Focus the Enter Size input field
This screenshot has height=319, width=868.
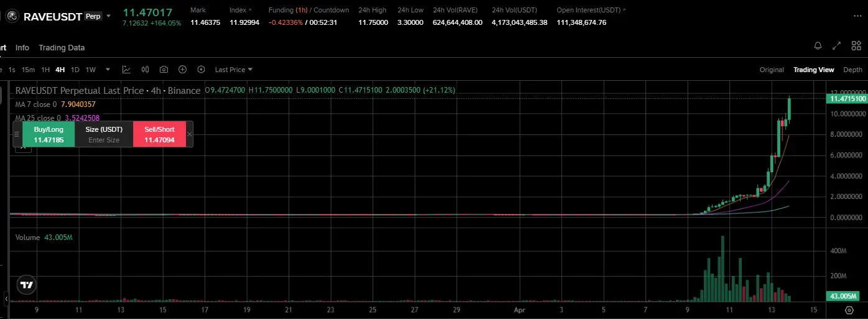click(104, 140)
